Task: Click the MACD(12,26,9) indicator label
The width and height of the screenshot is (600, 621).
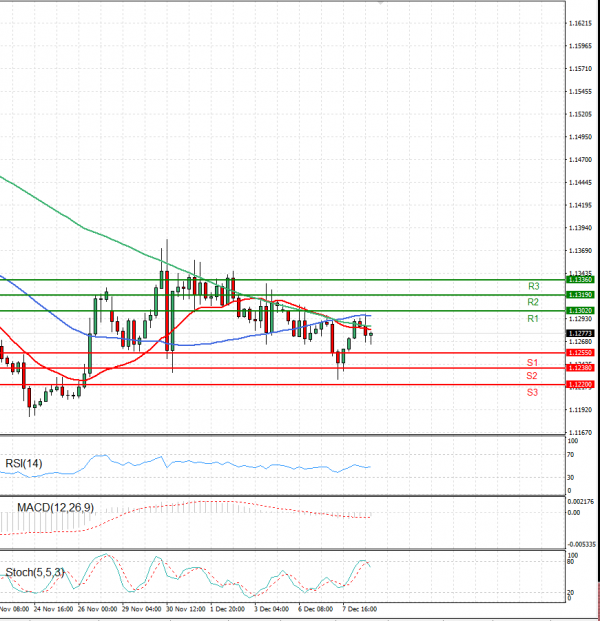Action: [x=55, y=507]
